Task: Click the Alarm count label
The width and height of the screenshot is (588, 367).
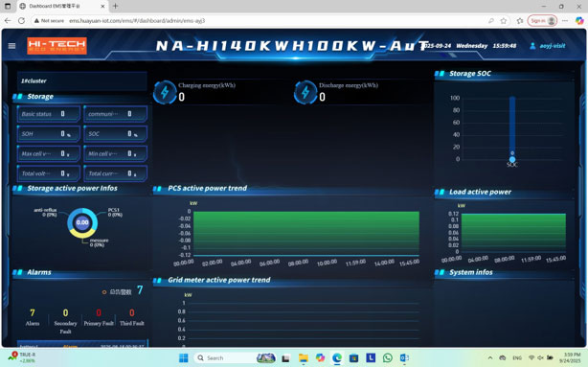Action: [33, 323]
